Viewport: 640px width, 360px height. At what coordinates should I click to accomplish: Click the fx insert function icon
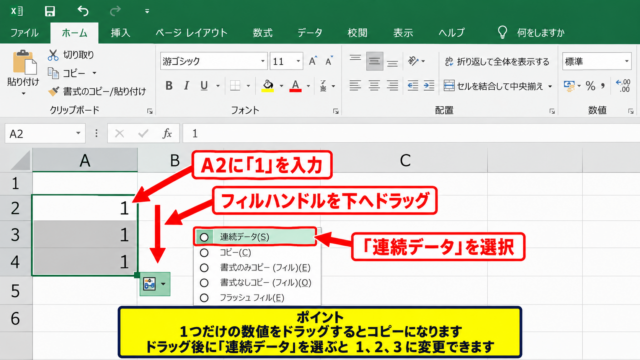pos(167,133)
